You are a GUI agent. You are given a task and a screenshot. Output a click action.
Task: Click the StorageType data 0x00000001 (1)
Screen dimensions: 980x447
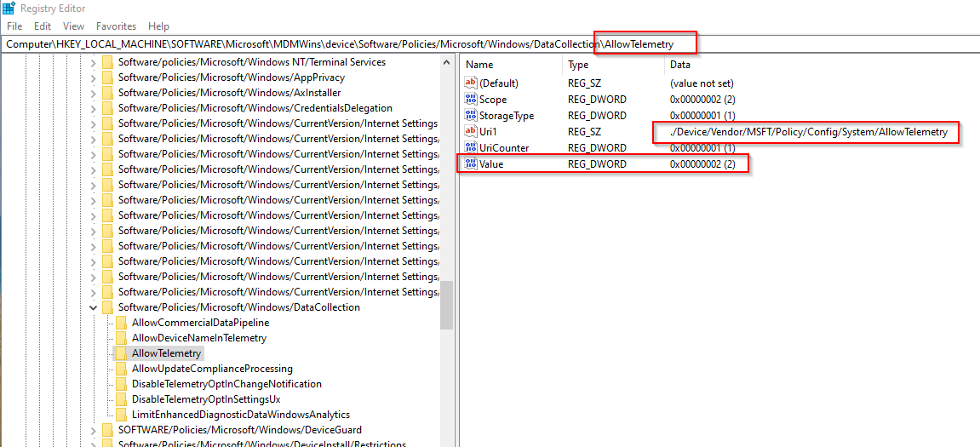click(x=702, y=116)
